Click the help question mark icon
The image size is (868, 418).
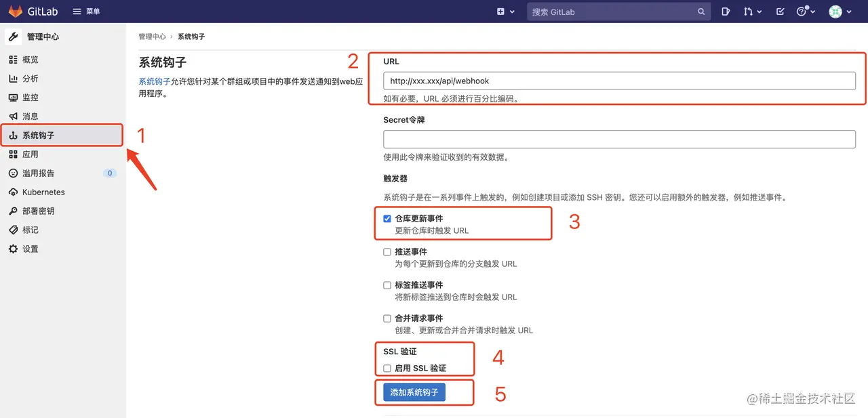(802, 12)
